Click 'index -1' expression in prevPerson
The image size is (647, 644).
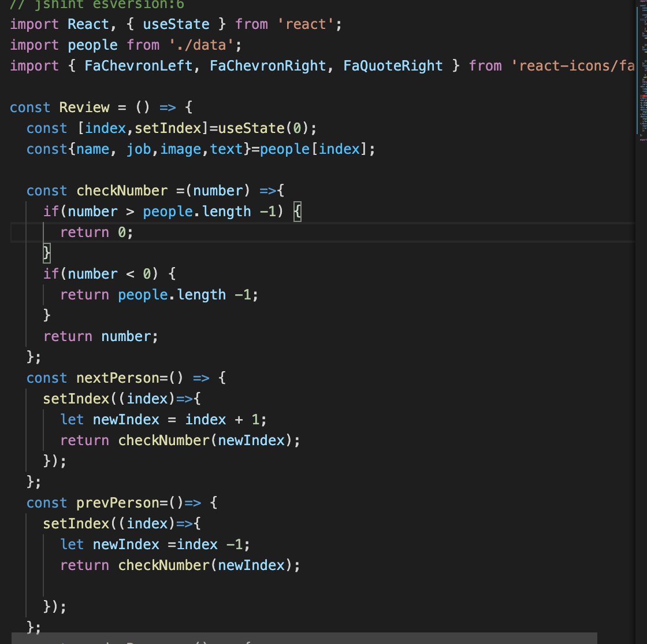[210, 544]
